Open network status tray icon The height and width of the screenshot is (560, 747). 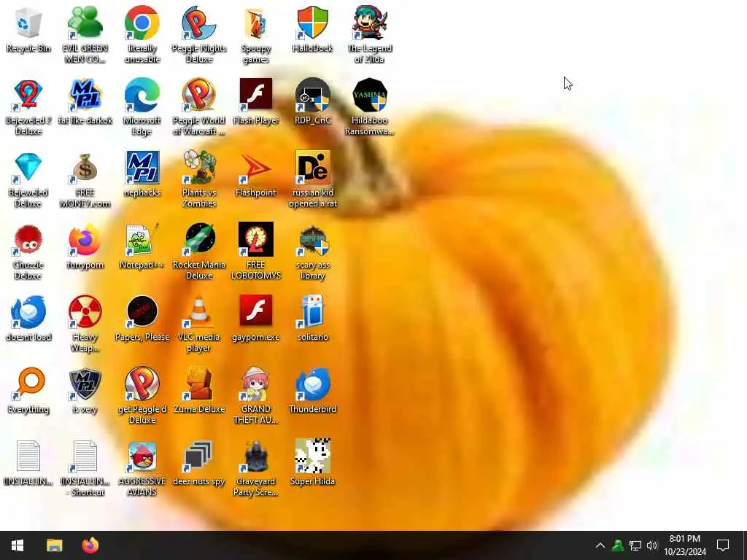(635, 545)
